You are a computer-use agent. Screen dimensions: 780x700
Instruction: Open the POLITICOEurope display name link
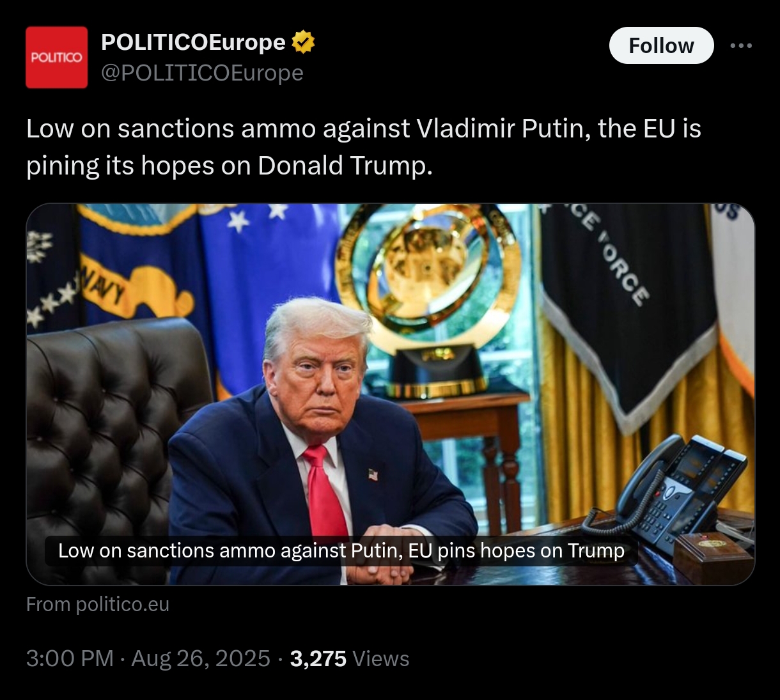(x=193, y=43)
